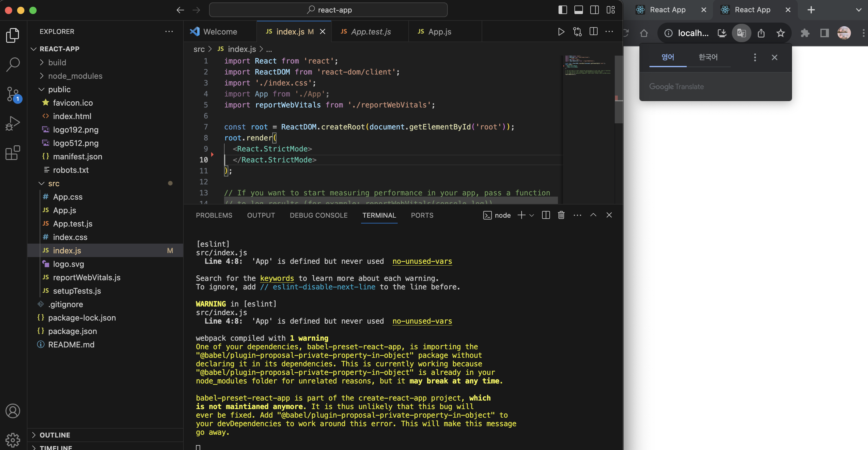Open the App.js editor tab

[x=439, y=32]
